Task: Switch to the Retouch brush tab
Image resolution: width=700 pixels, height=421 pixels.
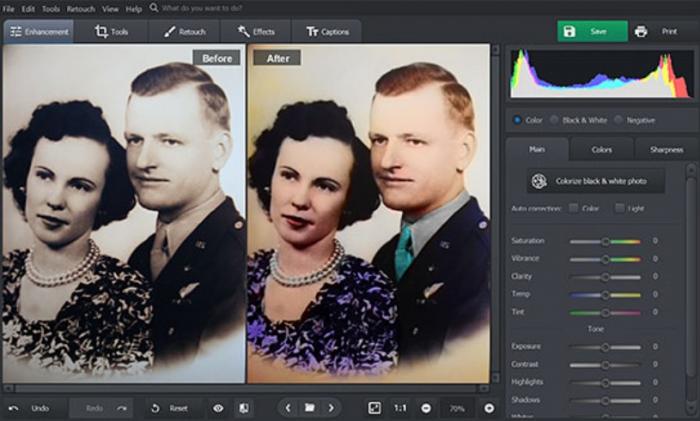Action: (x=184, y=32)
